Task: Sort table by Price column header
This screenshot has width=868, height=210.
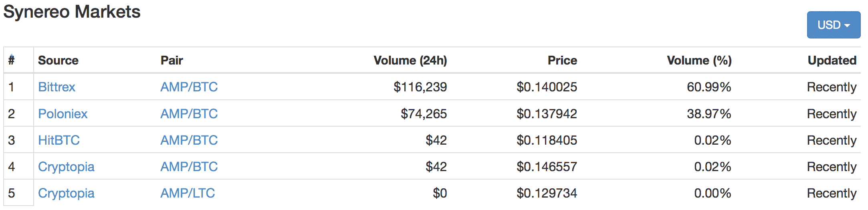Action: tap(562, 61)
